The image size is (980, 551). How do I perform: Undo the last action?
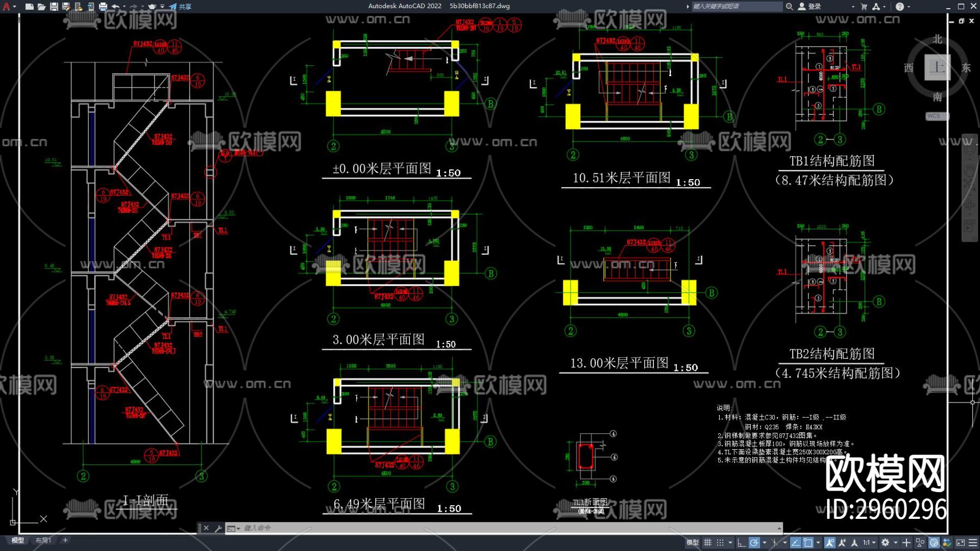(x=116, y=6)
